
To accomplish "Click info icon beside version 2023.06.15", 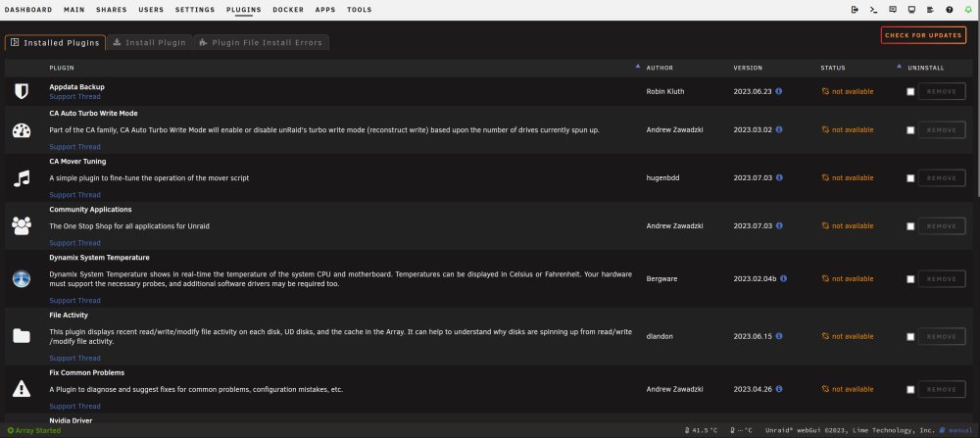I will tap(779, 336).
